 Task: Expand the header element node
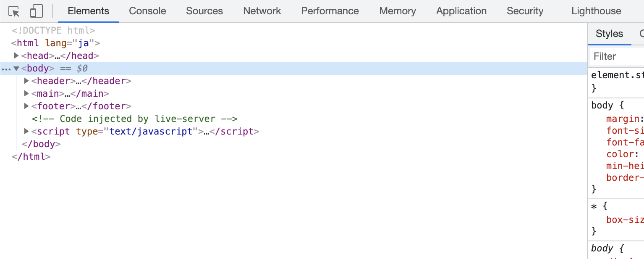tap(26, 81)
